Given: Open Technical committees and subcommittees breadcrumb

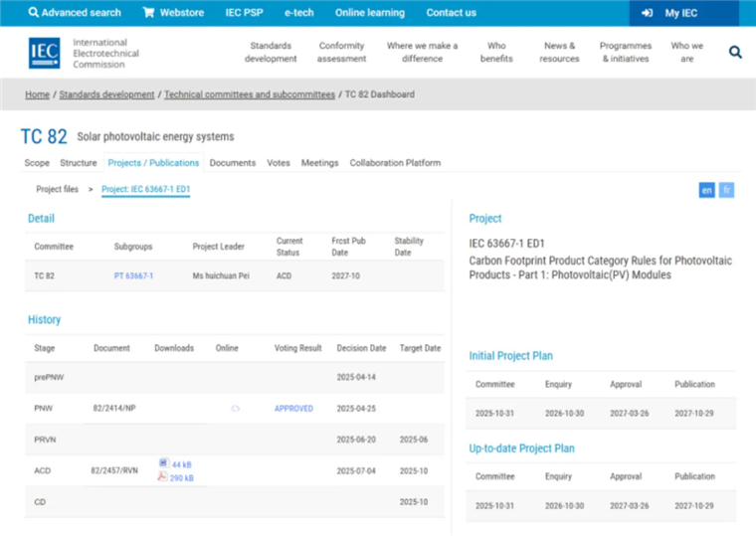Looking at the screenshot, I should (x=250, y=94).
